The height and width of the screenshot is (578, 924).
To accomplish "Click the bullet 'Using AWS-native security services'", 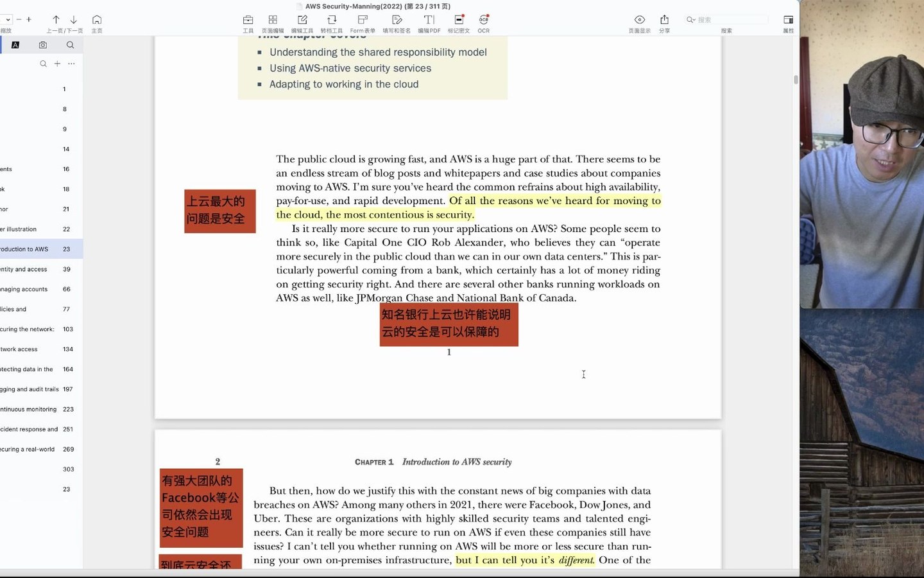I will [x=350, y=68].
